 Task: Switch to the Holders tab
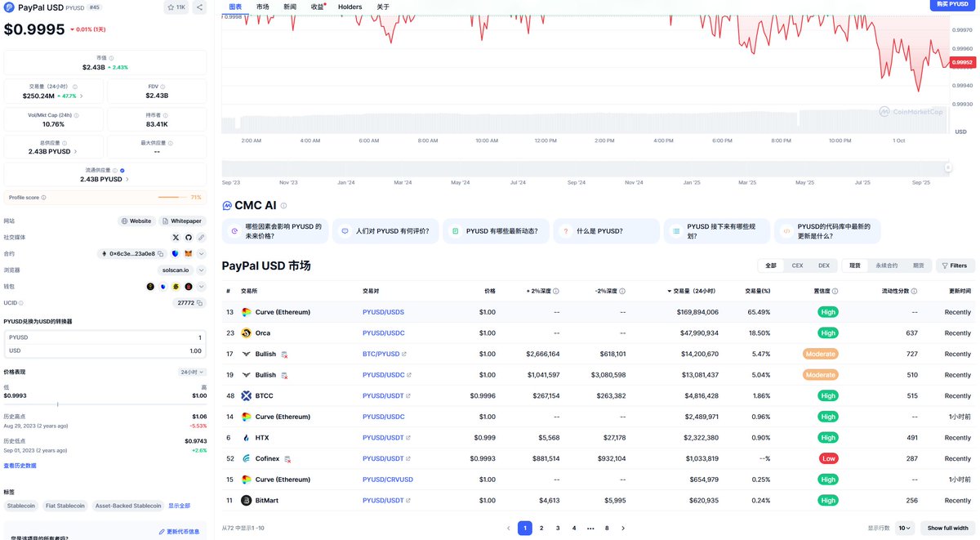[350, 7]
